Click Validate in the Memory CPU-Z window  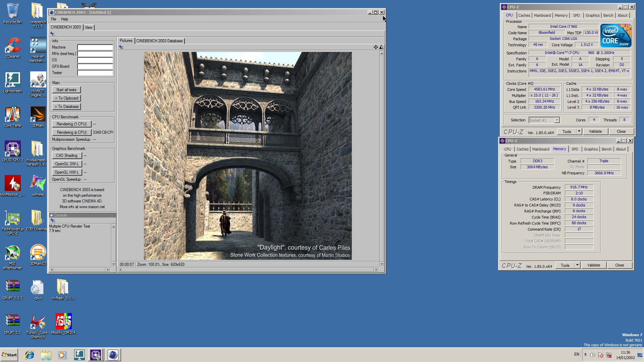pyautogui.click(x=594, y=265)
